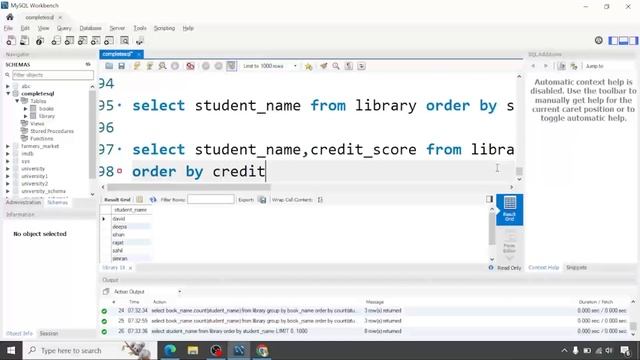Toggle auto-commit mode button
The image size is (640, 360).
pyautogui.click(x=231, y=66)
